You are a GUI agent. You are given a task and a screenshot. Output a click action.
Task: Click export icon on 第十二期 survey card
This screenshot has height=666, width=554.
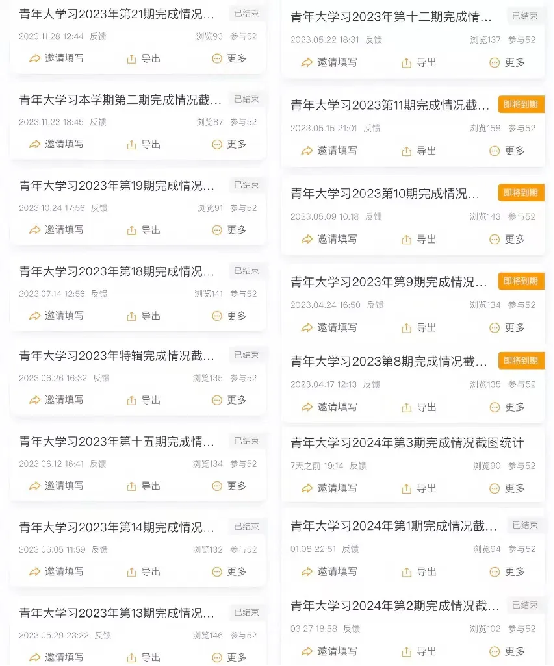[x=406, y=63]
